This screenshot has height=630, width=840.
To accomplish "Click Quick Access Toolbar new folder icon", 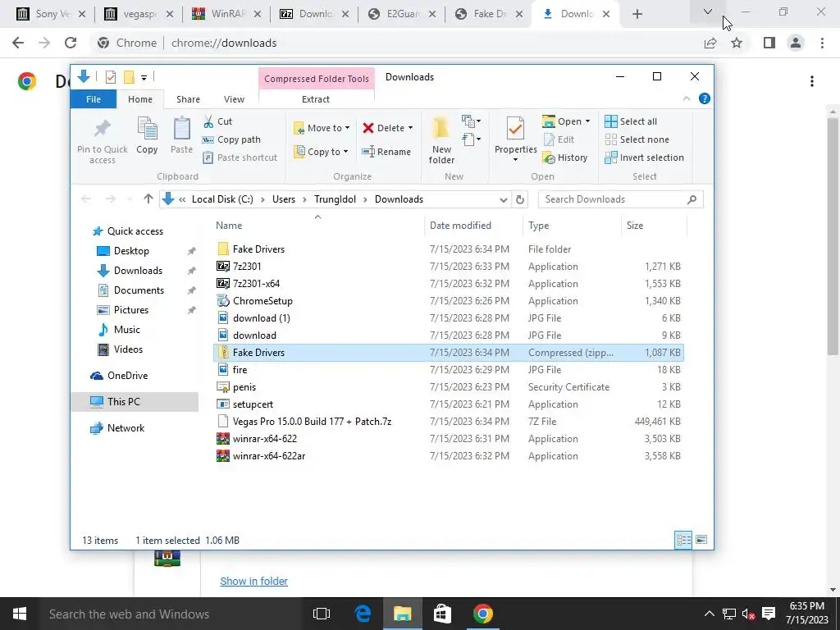I will (x=129, y=77).
